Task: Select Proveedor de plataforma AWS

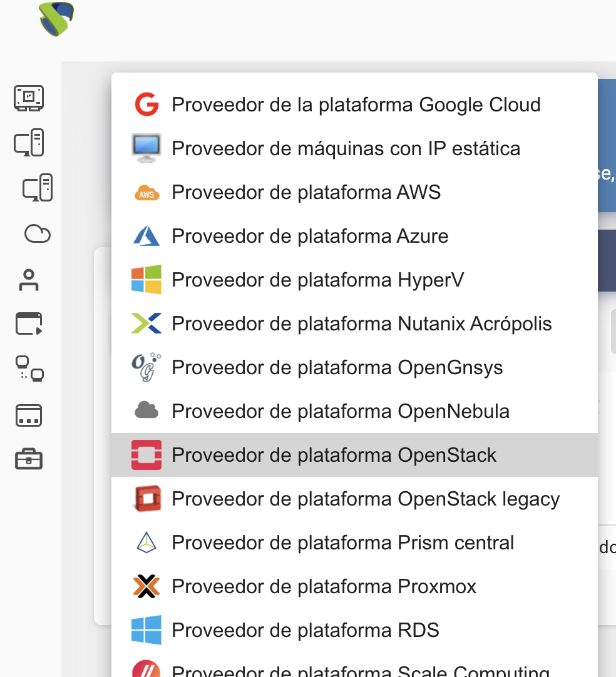Action: [306, 192]
